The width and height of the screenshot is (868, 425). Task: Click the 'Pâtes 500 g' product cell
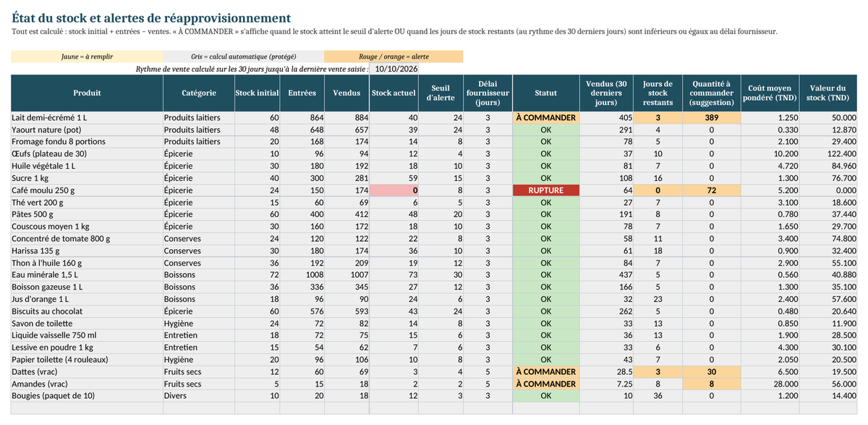[x=87, y=214]
